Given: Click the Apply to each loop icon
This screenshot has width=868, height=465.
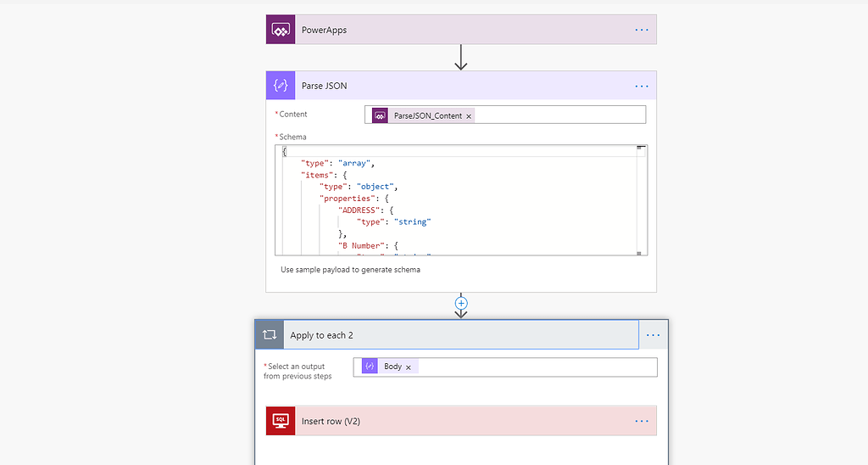Looking at the screenshot, I should [x=270, y=335].
